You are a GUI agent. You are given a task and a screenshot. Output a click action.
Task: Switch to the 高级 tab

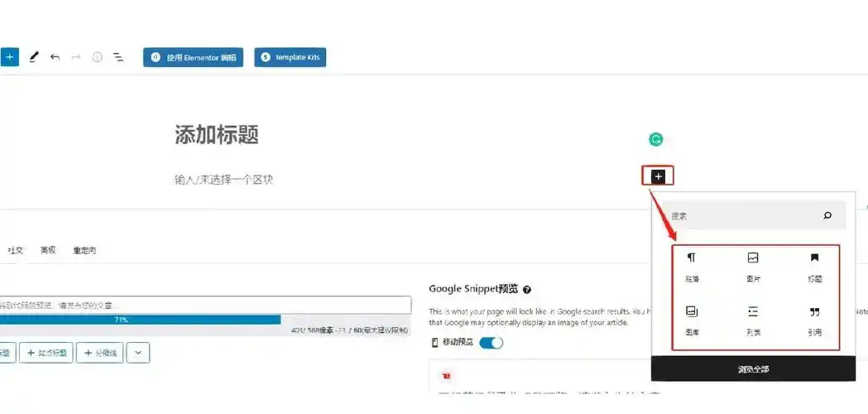click(48, 251)
